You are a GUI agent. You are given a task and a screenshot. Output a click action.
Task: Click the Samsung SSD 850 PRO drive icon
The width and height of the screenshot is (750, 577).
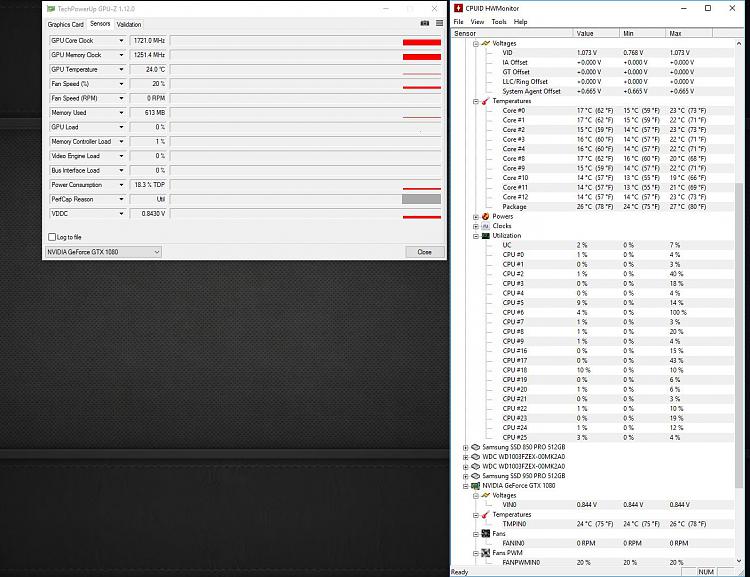[x=475, y=447]
